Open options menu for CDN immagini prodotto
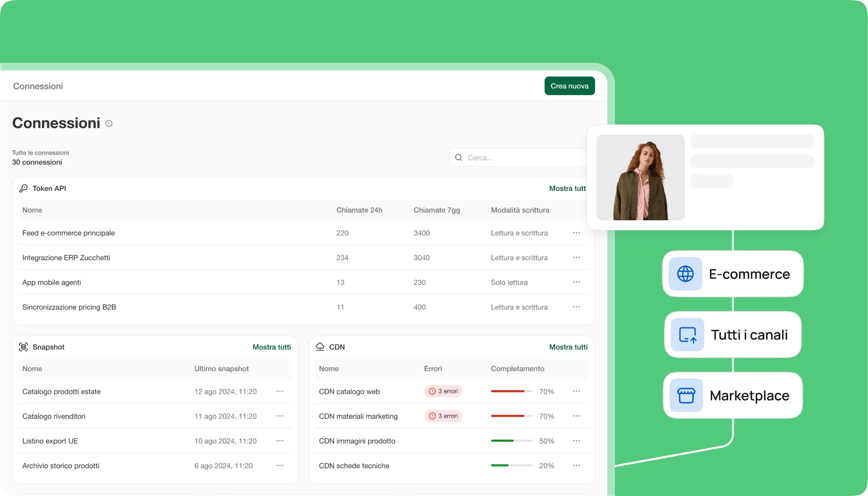The image size is (868, 496). pyautogui.click(x=576, y=441)
